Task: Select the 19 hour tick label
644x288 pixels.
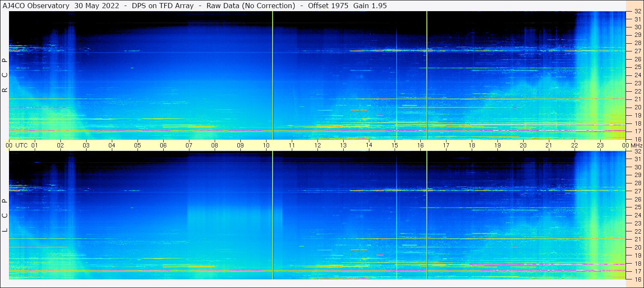Action: point(497,145)
